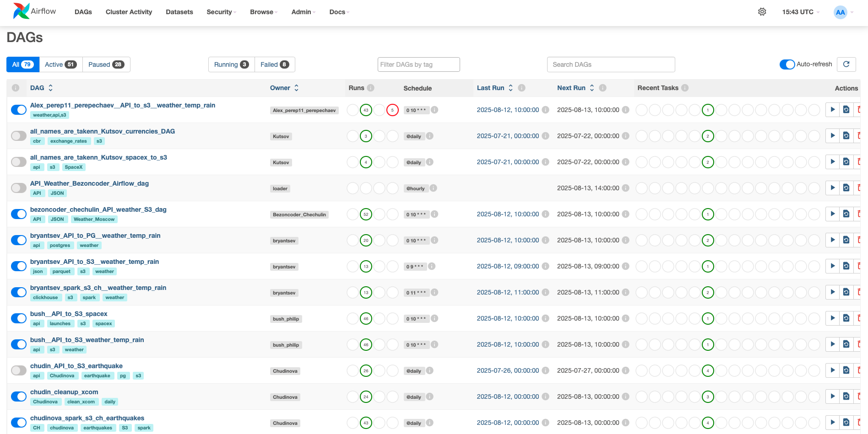Click the info icon in the toggle column header

tap(16, 88)
